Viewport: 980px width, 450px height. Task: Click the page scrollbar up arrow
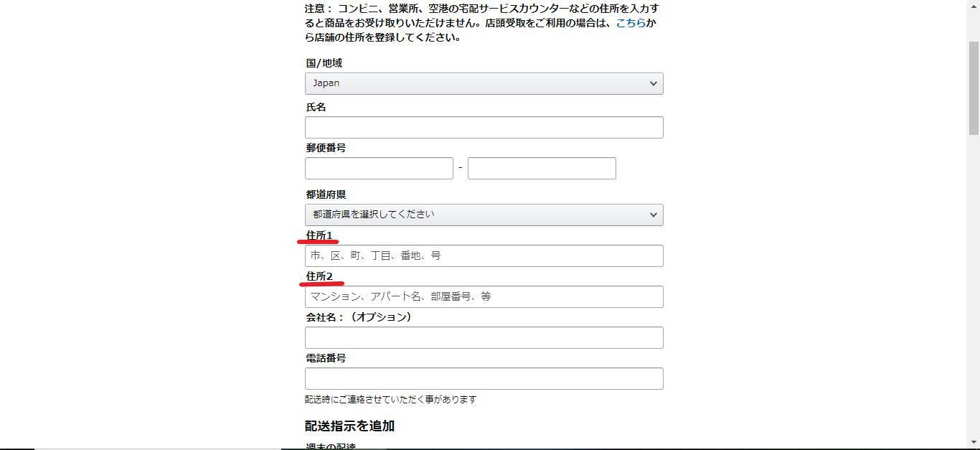(x=974, y=4)
